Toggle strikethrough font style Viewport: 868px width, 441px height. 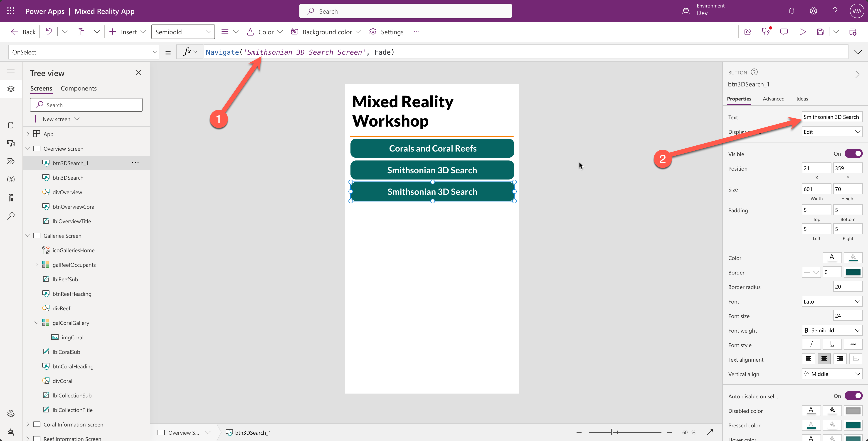[x=853, y=344]
